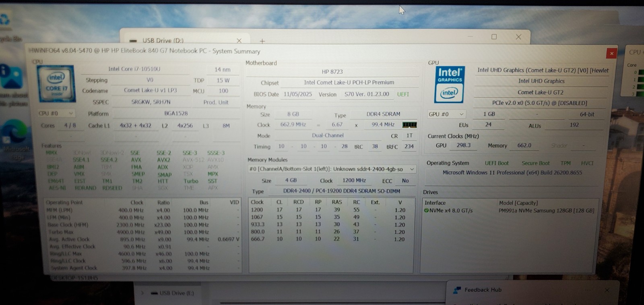Click the Feedback Hub notification icon

click(x=457, y=290)
